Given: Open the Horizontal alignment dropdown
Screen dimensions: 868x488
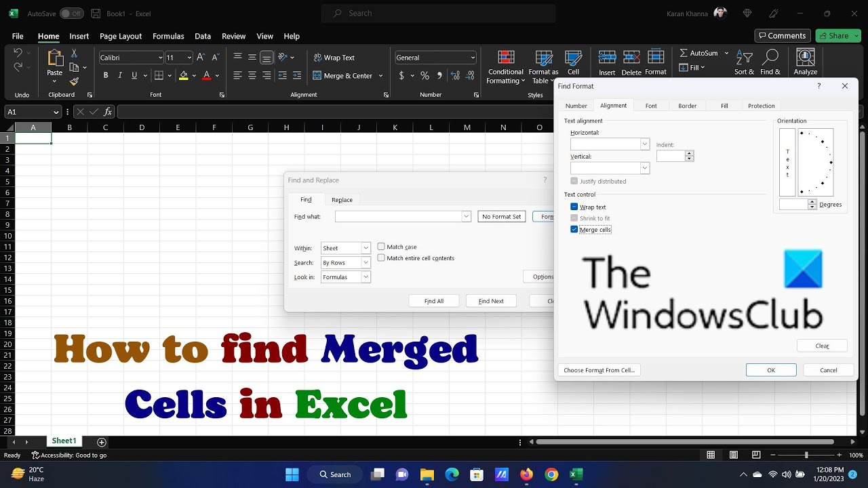Looking at the screenshot, I should click(x=645, y=144).
